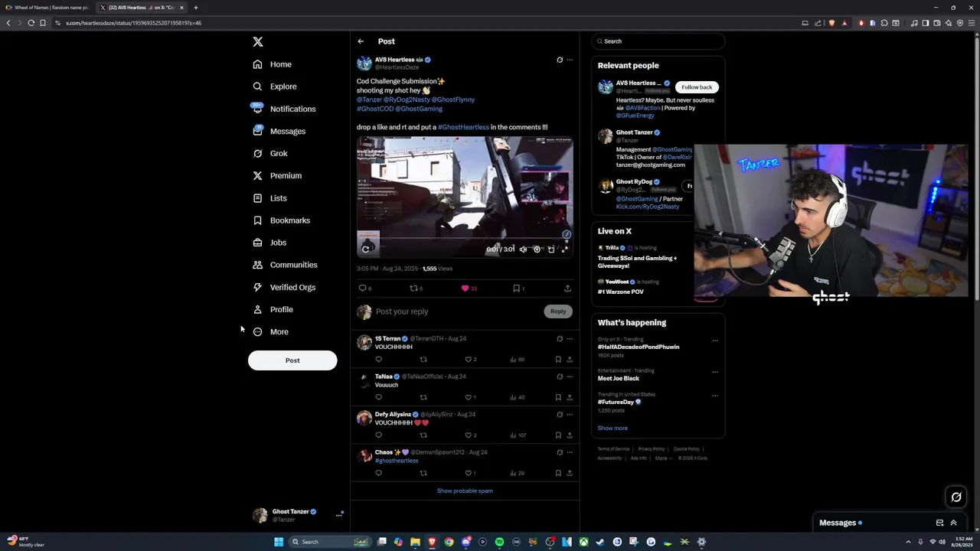The width and height of the screenshot is (980, 551).
Task: Reply to the main post via comment icon
Action: [x=363, y=289]
